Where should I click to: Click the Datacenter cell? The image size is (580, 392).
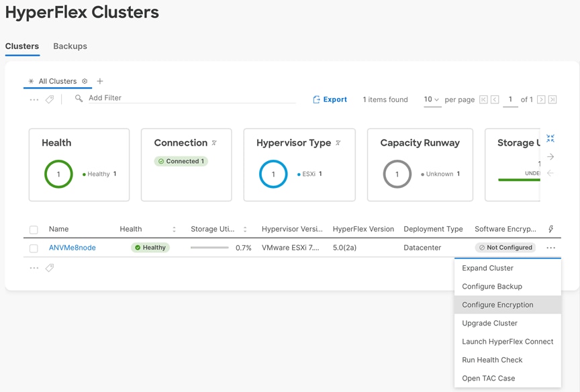point(422,248)
